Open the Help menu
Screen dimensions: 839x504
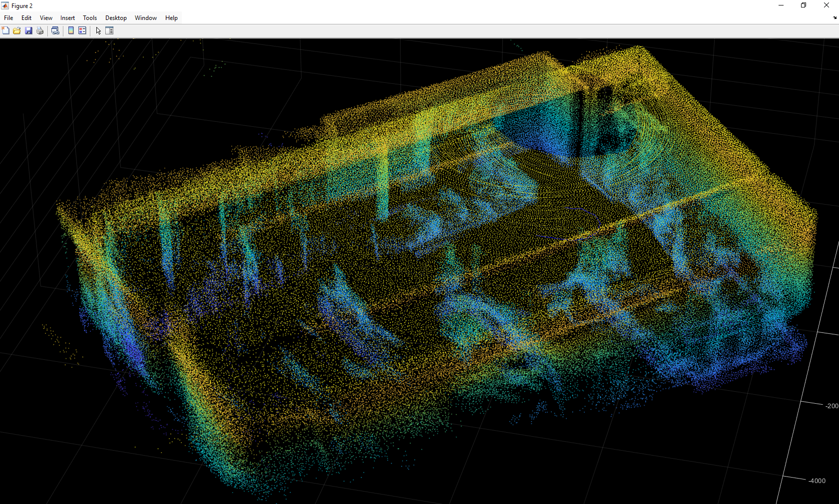(171, 18)
